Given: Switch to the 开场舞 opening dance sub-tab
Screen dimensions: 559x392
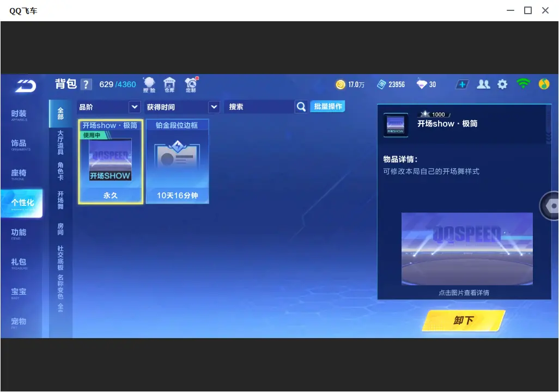Looking at the screenshot, I should (60, 200).
